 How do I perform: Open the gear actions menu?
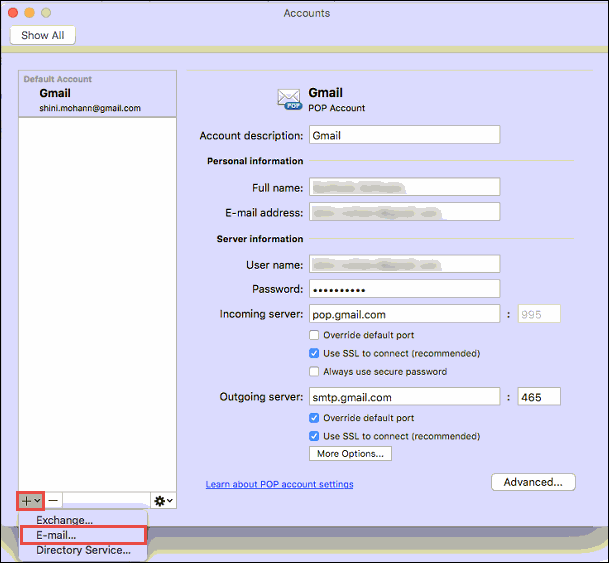tap(164, 501)
